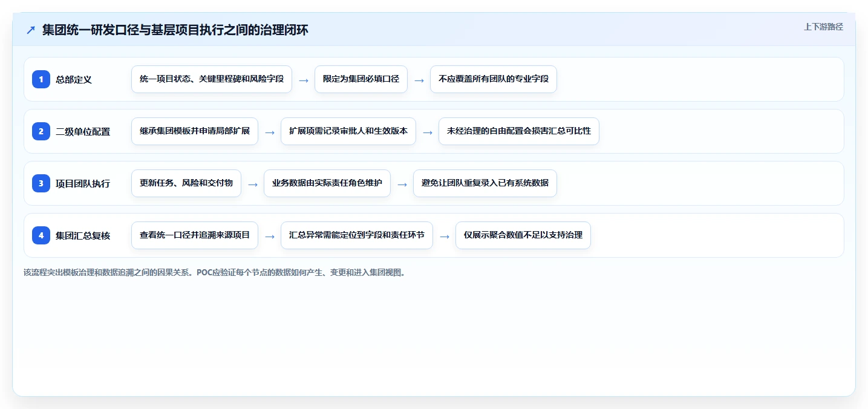The width and height of the screenshot is (868, 409).
Task: Click the 仅展示聚合数值不足以支持治理 node
Action: pos(523,235)
